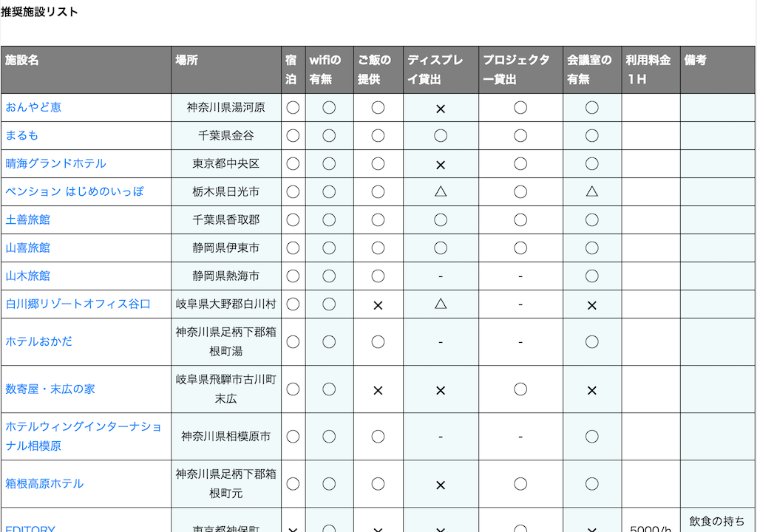The image size is (757, 532).
Task: Click the ○ under 会議室の有無 for 土善旅館
Action: coord(591,219)
